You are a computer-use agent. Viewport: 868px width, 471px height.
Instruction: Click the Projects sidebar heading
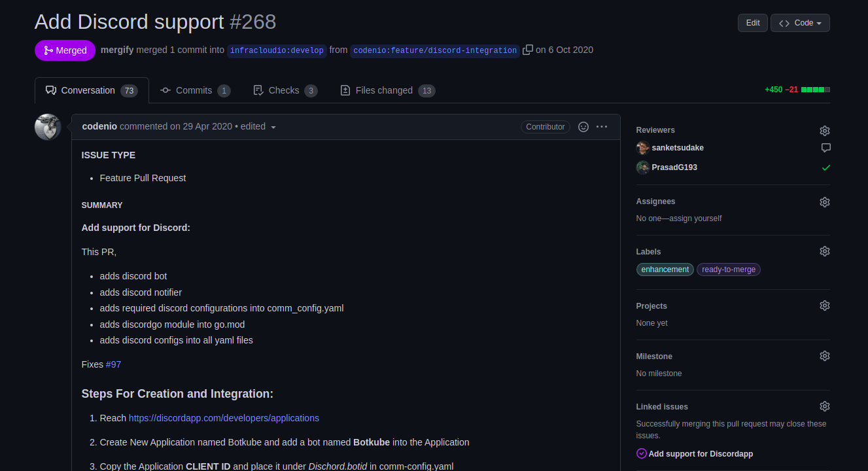(652, 306)
